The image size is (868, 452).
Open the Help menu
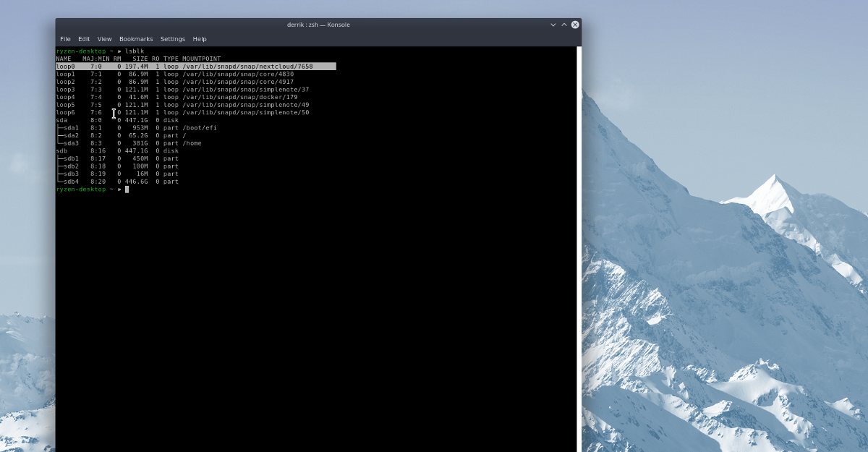[x=200, y=39]
